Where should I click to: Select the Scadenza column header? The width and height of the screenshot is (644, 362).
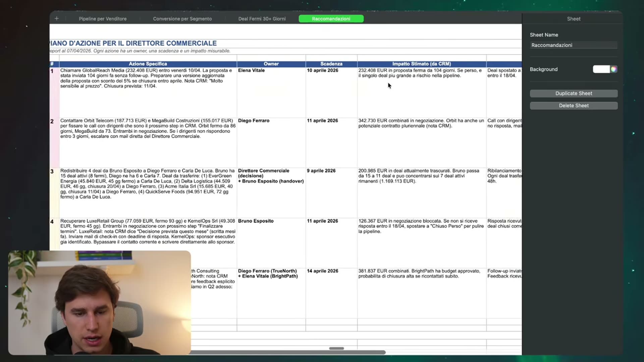331,64
